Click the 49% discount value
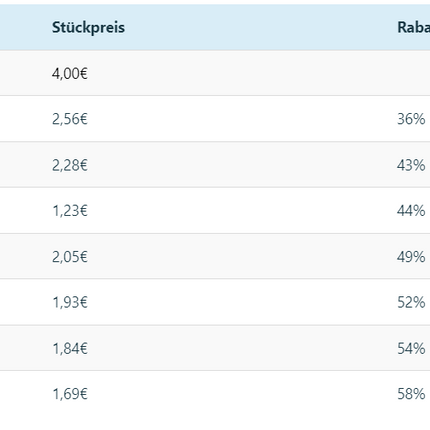 411,257
